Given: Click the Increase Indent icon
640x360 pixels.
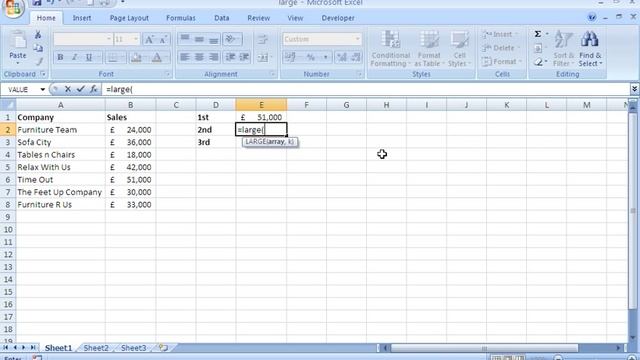Looking at the screenshot, I should pos(244,57).
